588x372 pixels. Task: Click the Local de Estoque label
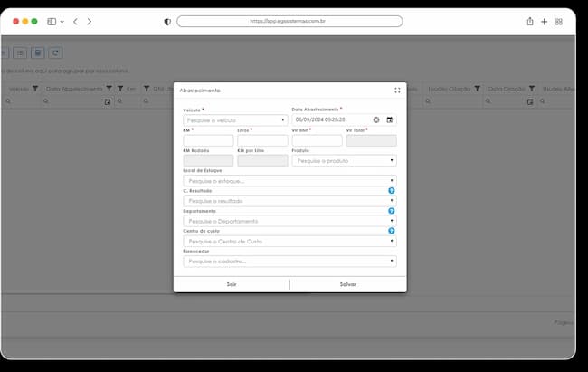203,170
